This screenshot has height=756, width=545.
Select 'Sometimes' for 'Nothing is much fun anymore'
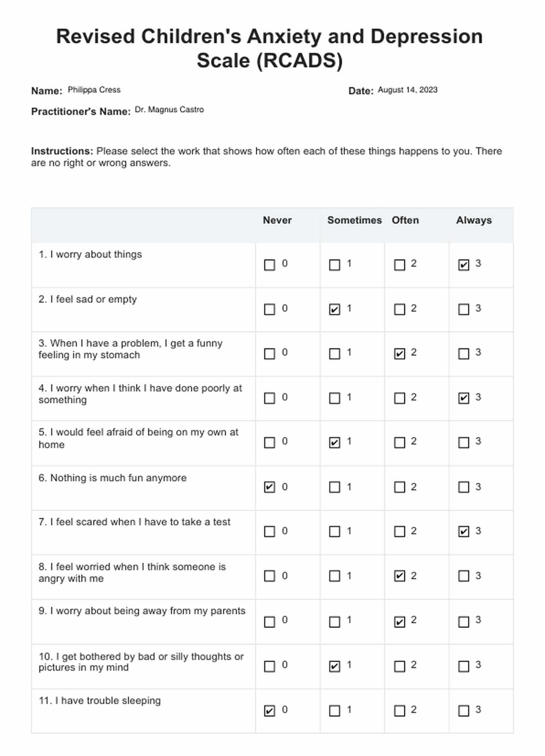[x=334, y=487]
